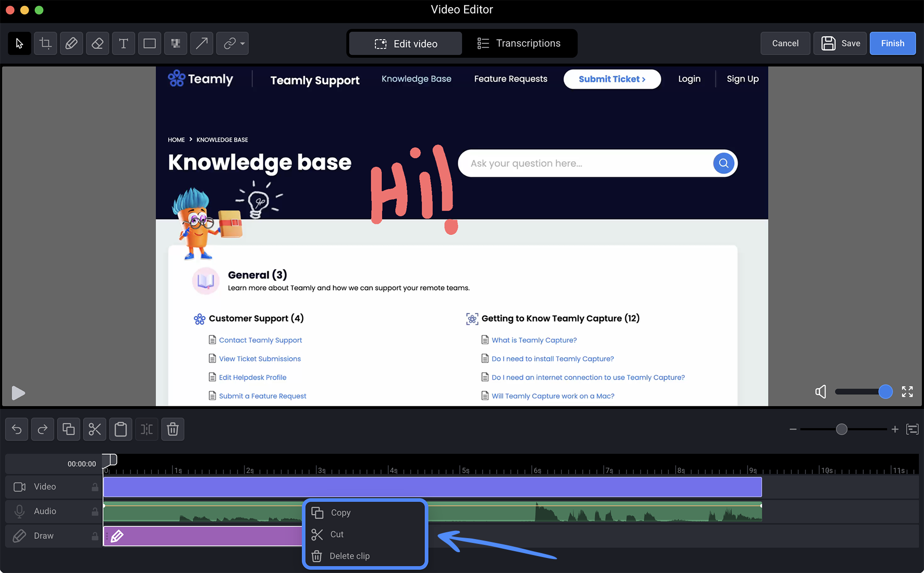Click the Sign Up link
Screen dimensions: 924x573
pos(743,79)
